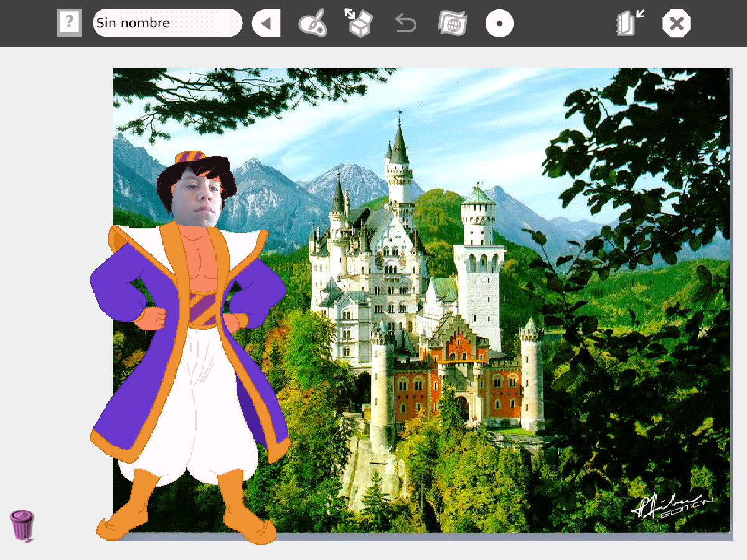
Task: Undo with the curved arrow icon
Action: point(406,24)
